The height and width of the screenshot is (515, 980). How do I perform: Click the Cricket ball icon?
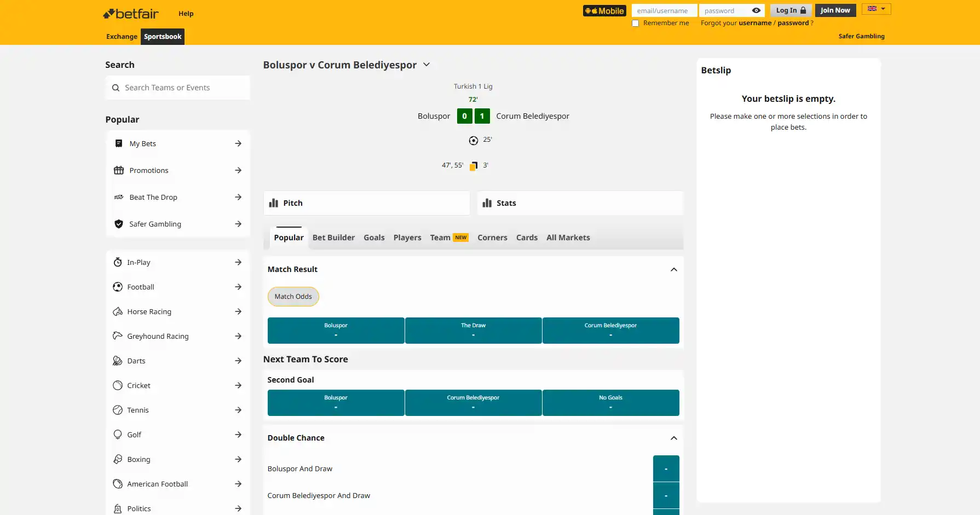click(x=118, y=385)
